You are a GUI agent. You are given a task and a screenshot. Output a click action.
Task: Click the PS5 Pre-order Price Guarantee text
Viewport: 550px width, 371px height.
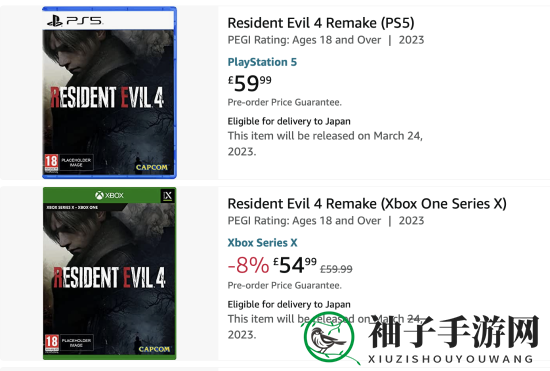point(284,102)
